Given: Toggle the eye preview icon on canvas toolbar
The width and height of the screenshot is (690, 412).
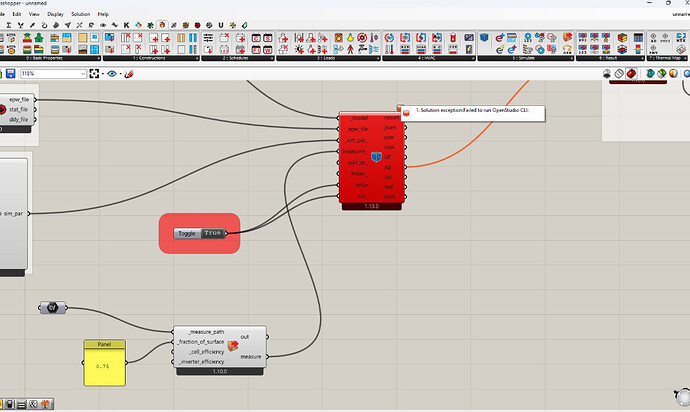Looking at the screenshot, I should coord(112,74).
